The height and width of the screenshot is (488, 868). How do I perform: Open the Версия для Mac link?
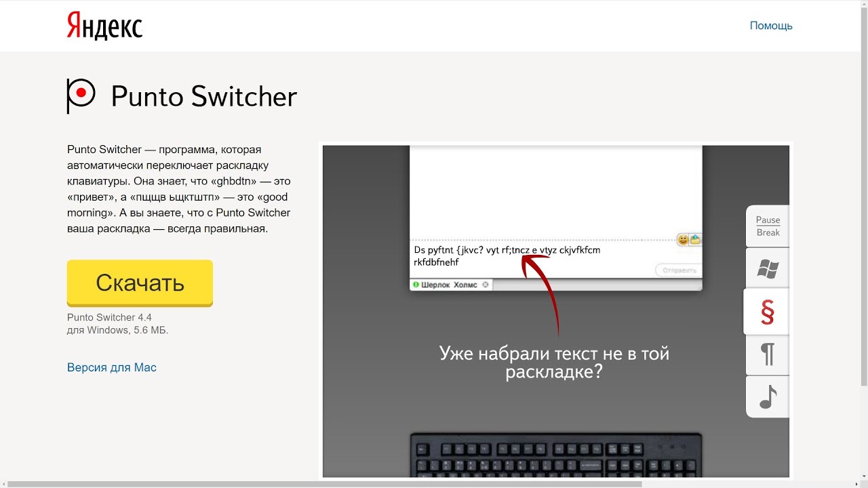(112, 367)
